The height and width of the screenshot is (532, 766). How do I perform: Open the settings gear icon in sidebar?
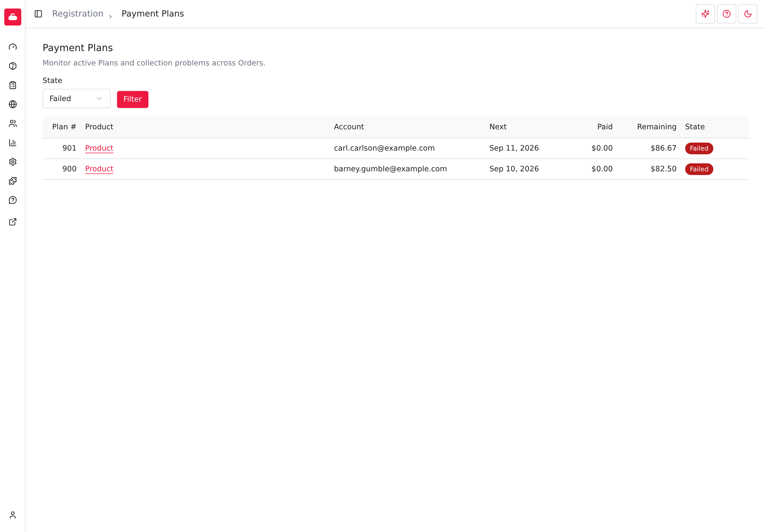point(13,162)
